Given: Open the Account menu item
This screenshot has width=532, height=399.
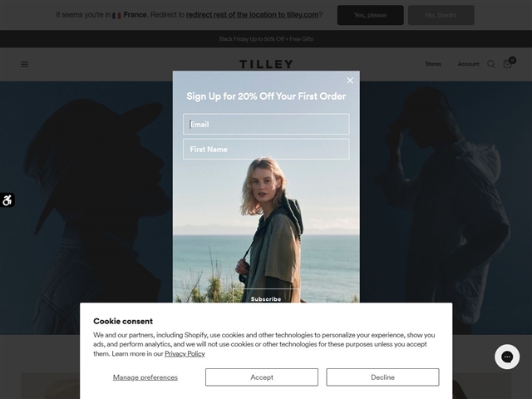Looking at the screenshot, I should (x=468, y=64).
